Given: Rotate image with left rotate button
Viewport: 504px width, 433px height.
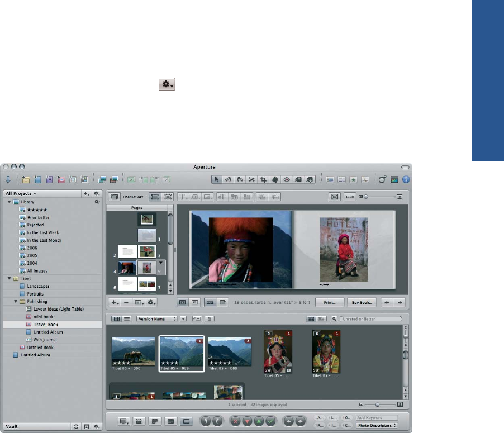Looking at the screenshot, I should coord(205,420).
